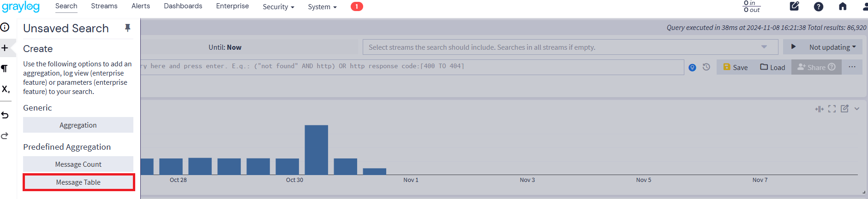Click the Message Table button
The image size is (868, 199).
click(x=78, y=182)
